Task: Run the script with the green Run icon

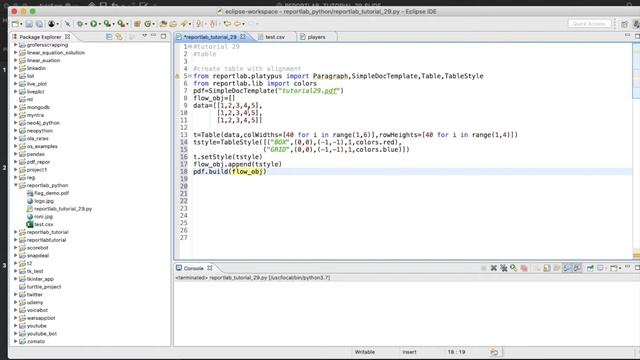Action: point(93,24)
